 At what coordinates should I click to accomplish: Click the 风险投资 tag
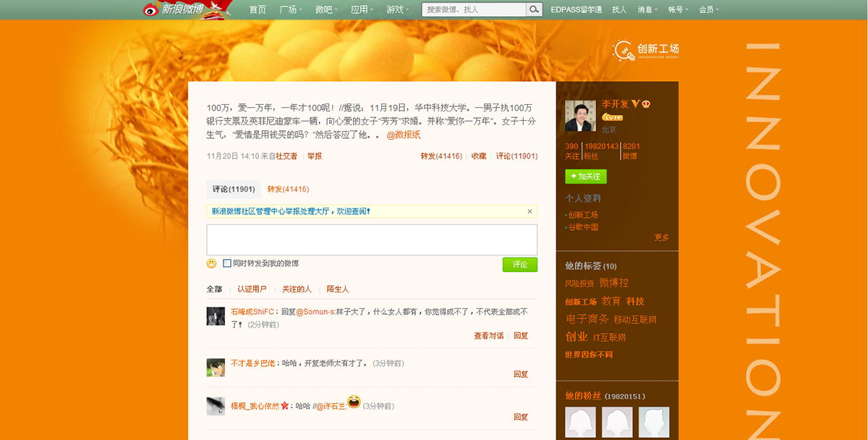point(579,283)
